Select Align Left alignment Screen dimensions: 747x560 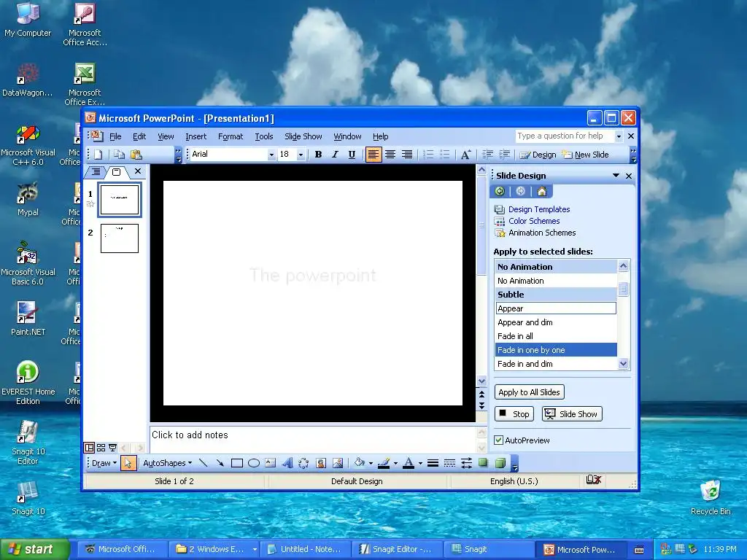373,155
